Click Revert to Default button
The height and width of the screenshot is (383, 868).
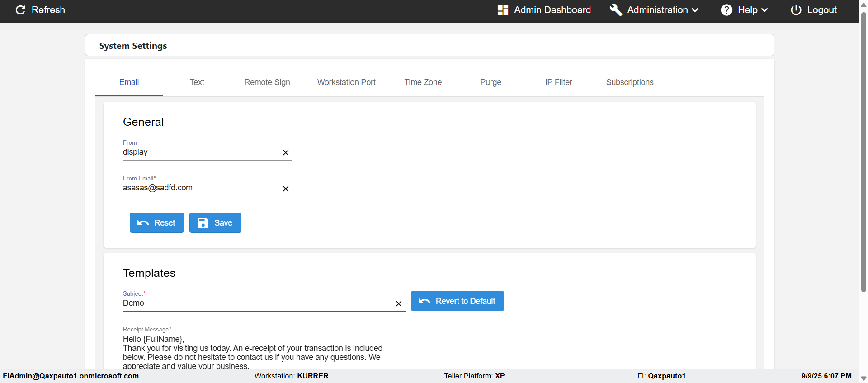click(x=458, y=301)
